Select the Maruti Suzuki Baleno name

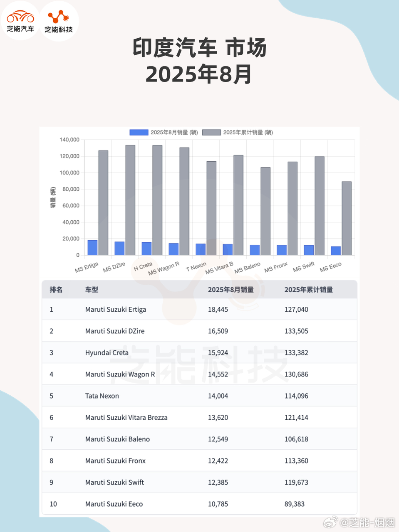(117, 439)
